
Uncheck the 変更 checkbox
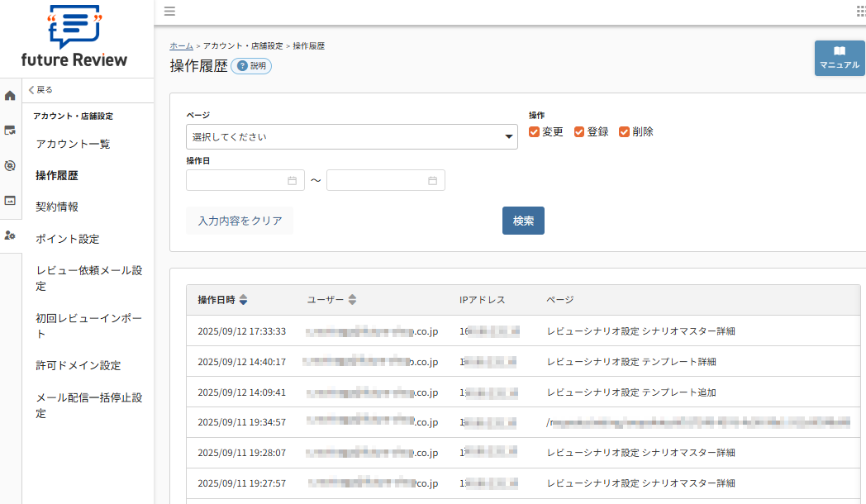point(535,131)
